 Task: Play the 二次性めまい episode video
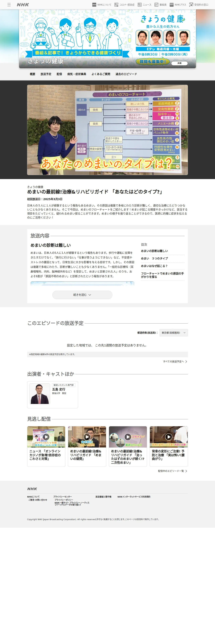(128, 437)
